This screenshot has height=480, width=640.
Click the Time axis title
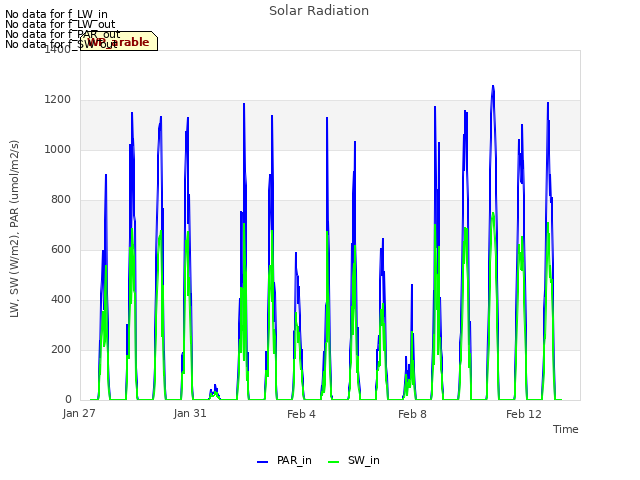566,429
